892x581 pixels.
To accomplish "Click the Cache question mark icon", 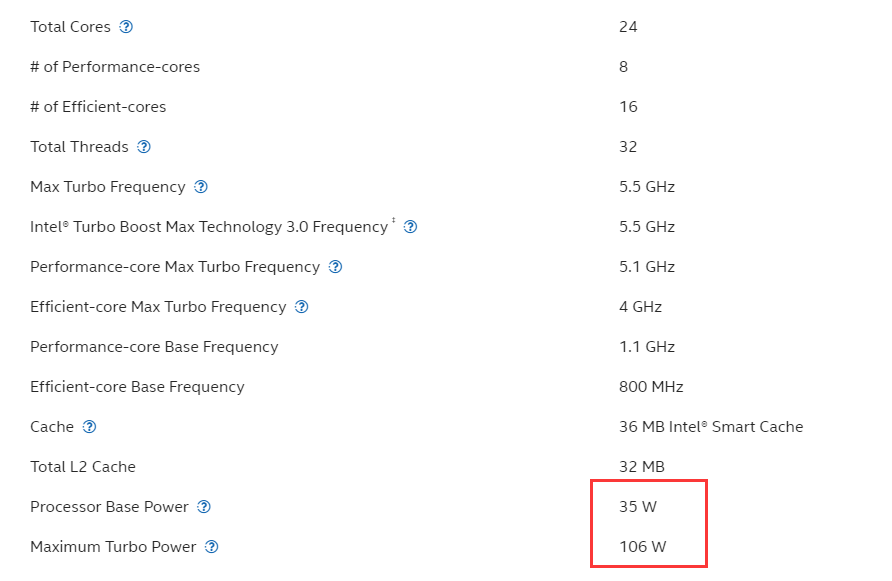I will tap(89, 427).
